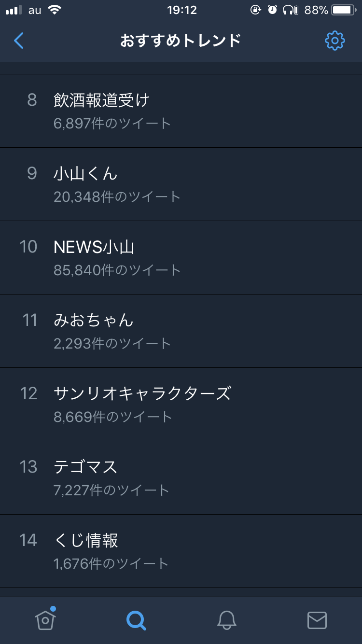
Task: Open the テゴマス trend
Action: coord(181,478)
